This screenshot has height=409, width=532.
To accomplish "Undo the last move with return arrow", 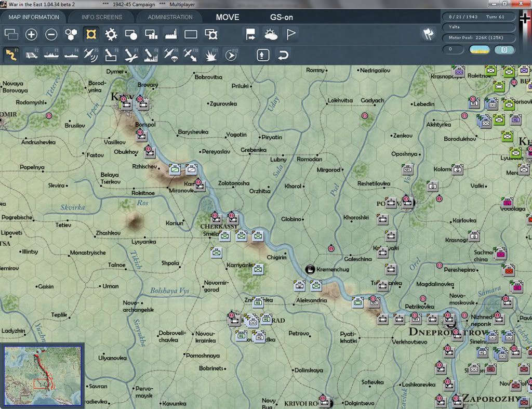I will 283,55.
